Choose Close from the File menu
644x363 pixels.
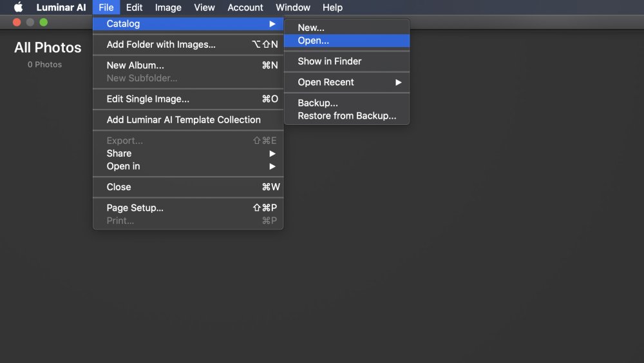pos(188,187)
